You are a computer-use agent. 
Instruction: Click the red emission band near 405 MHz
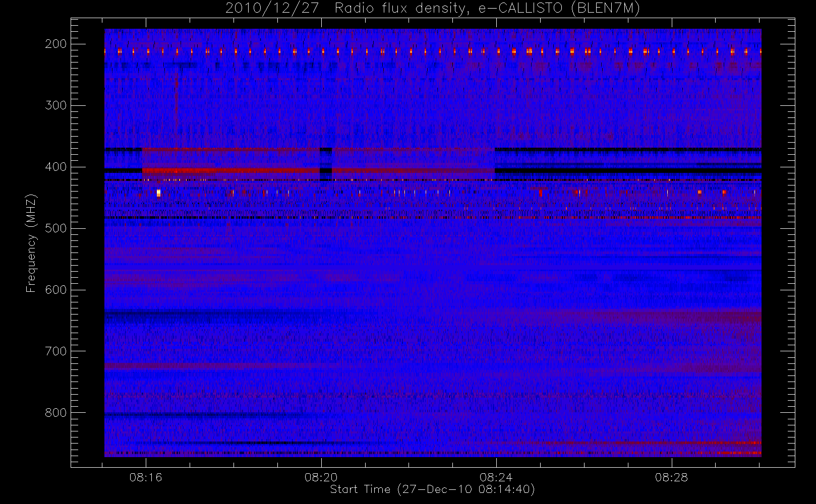click(x=231, y=171)
